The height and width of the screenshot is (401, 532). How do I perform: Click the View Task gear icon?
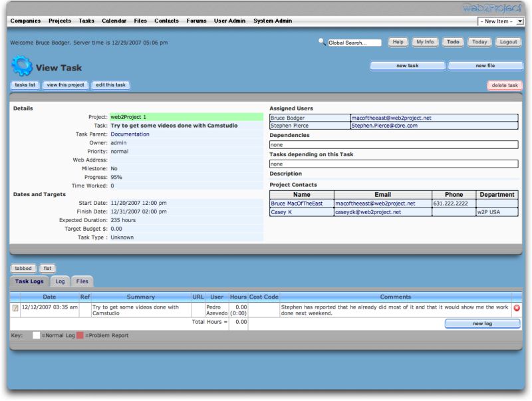(22, 66)
